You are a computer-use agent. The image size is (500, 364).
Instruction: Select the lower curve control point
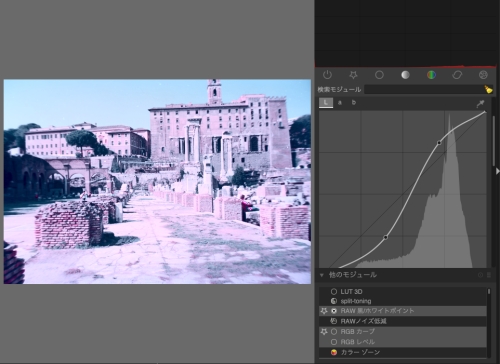[x=386, y=237]
